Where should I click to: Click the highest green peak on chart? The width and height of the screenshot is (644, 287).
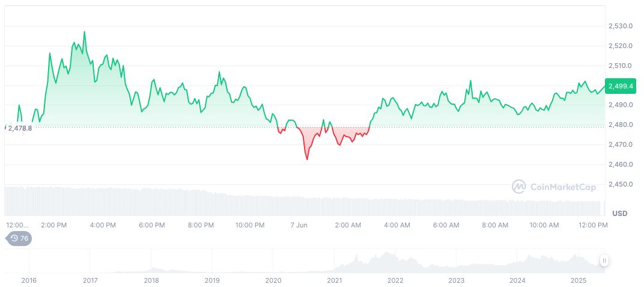[84, 32]
